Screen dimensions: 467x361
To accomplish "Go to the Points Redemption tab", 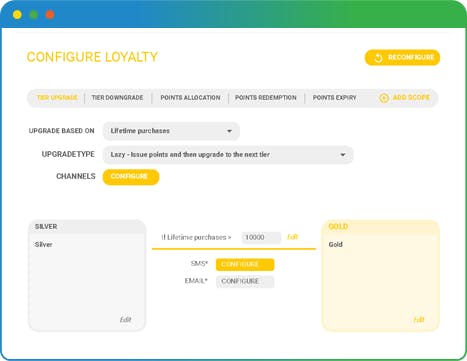I will pyautogui.click(x=266, y=98).
